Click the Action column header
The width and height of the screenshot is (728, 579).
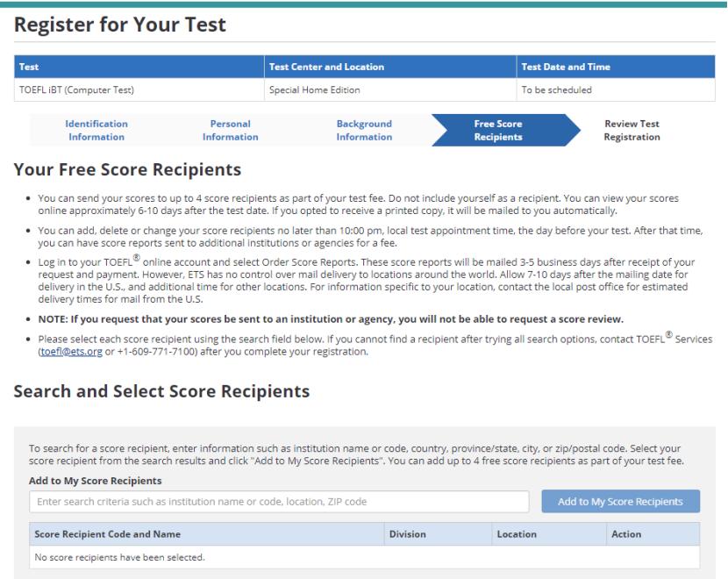click(653, 534)
